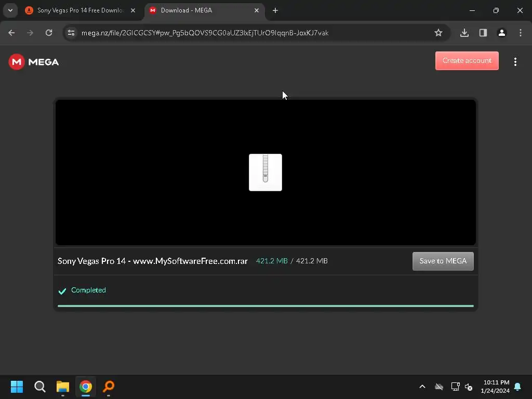Viewport: 532px width, 399px height.
Task: Close the Sony Vegas Pro 14 tab
Action: coord(133,10)
